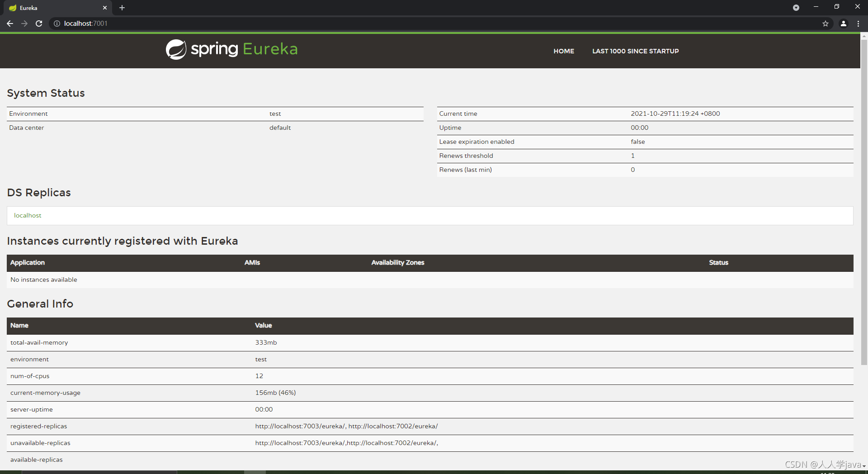Open the localhost DS replica link
This screenshot has height=474, width=868.
28,215
